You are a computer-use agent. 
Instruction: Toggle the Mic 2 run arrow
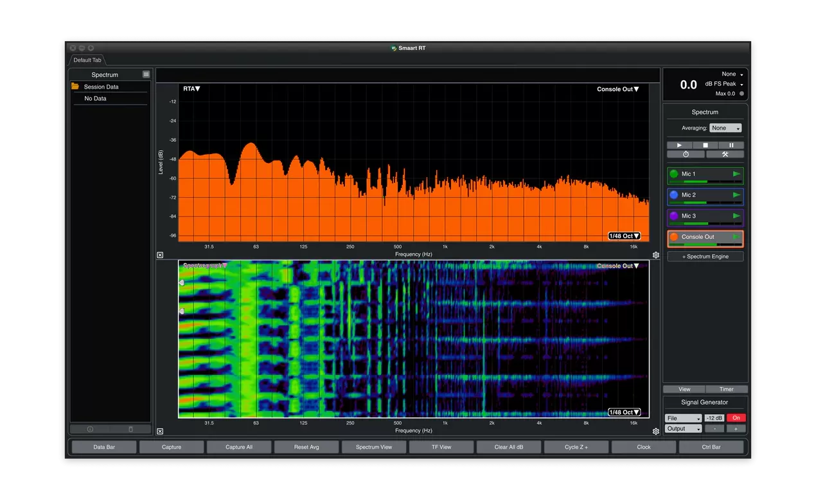coord(736,195)
